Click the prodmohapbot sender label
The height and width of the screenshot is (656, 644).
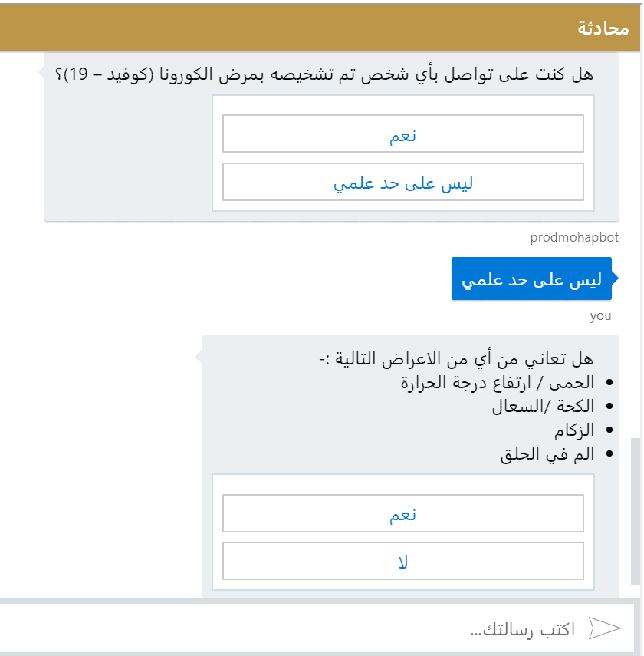coord(574,238)
